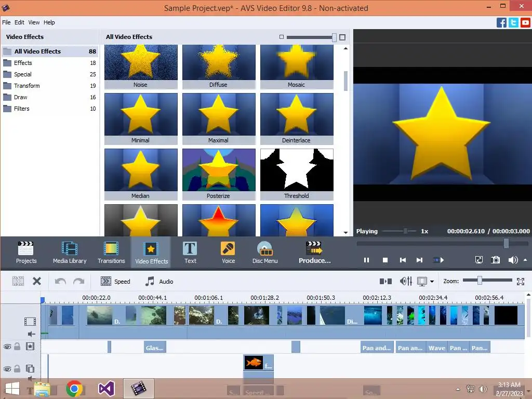Click the next scene playback button
The width and height of the screenshot is (532, 399).
click(x=438, y=260)
